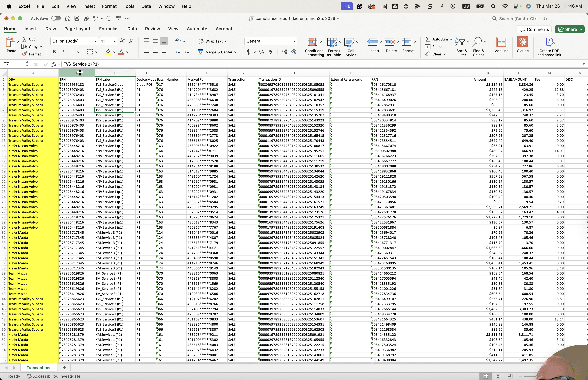The width and height of the screenshot is (588, 380).
Task: Toggle Wrap Text
Action: click(213, 41)
